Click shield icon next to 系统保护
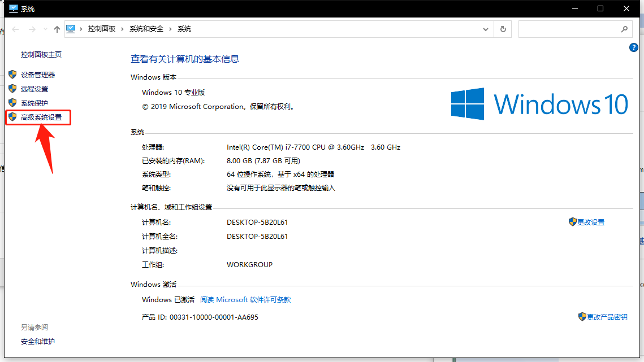This screenshot has width=644, height=362. [13, 103]
